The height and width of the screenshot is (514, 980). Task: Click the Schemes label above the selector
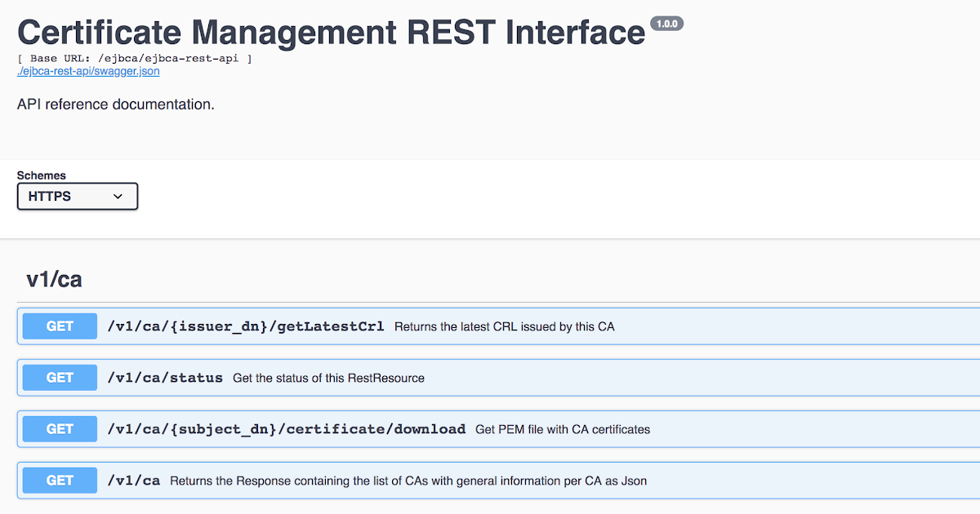pyautogui.click(x=41, y=175)
